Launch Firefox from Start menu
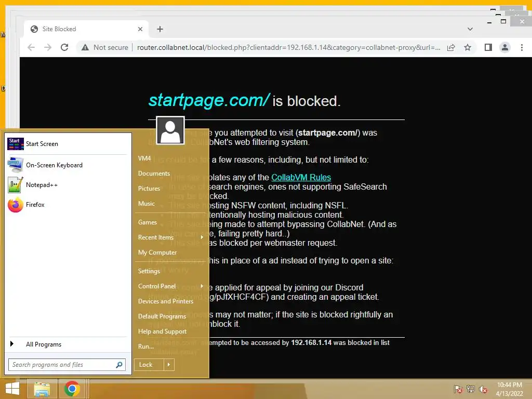Image resolution: width=532 pixels, height=399 pixels. click(67, 205)
